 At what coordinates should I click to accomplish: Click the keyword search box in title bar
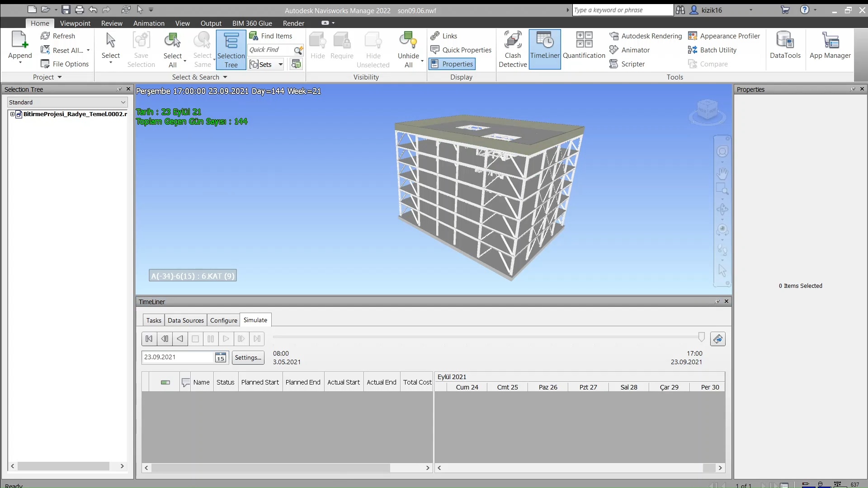(x=623, y=10)
